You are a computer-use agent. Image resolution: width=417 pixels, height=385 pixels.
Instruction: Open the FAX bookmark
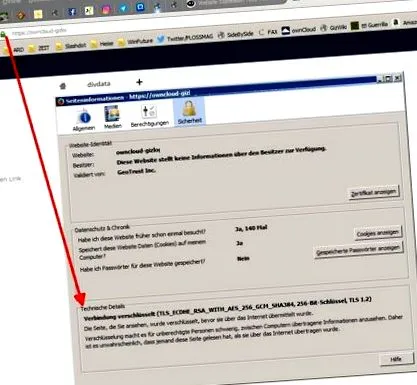pyautogui.click(x=268, y=32)
